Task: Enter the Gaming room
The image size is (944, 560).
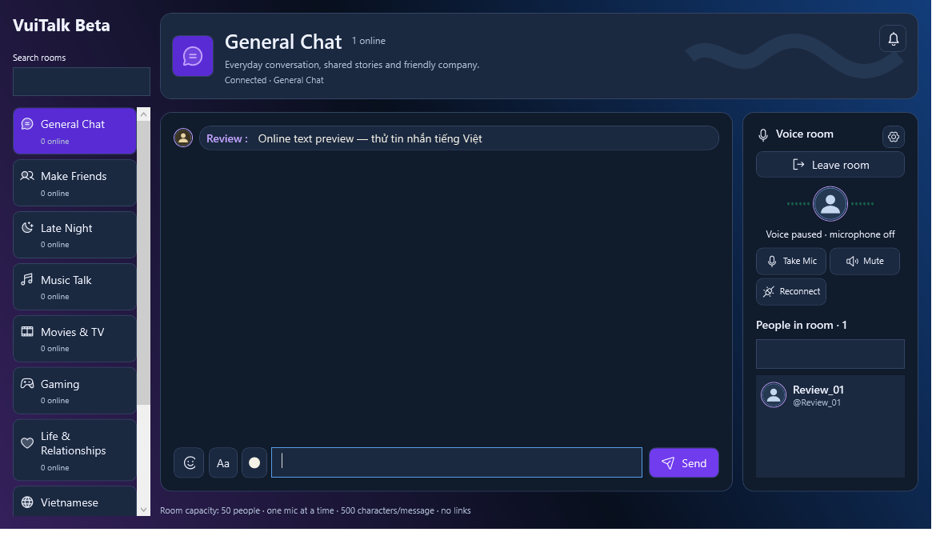Action: pyautogui.click(x=74, y=390)
